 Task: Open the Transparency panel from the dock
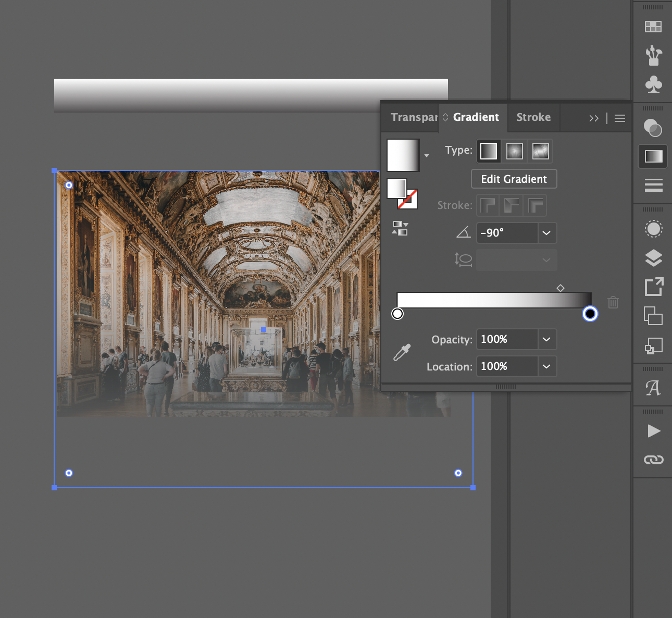point(653,128)
